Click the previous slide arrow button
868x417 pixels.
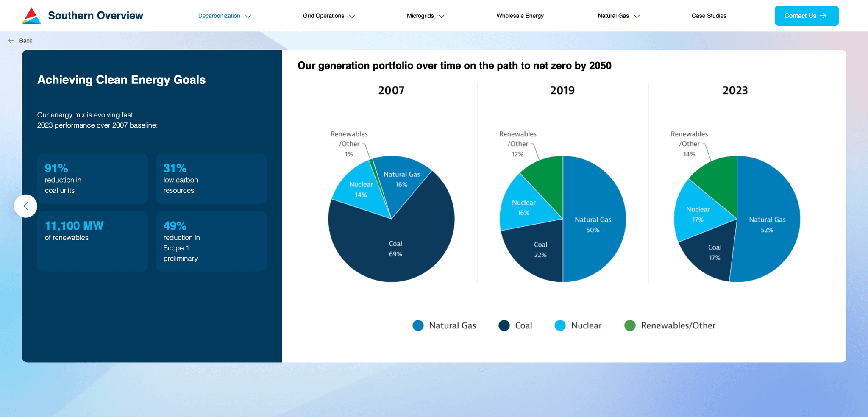point(25,206)
